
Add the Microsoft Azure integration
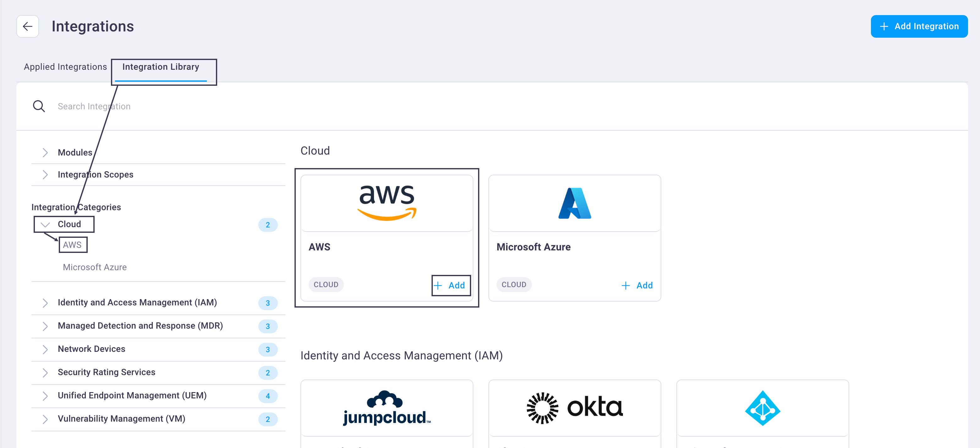click(637, 285)
